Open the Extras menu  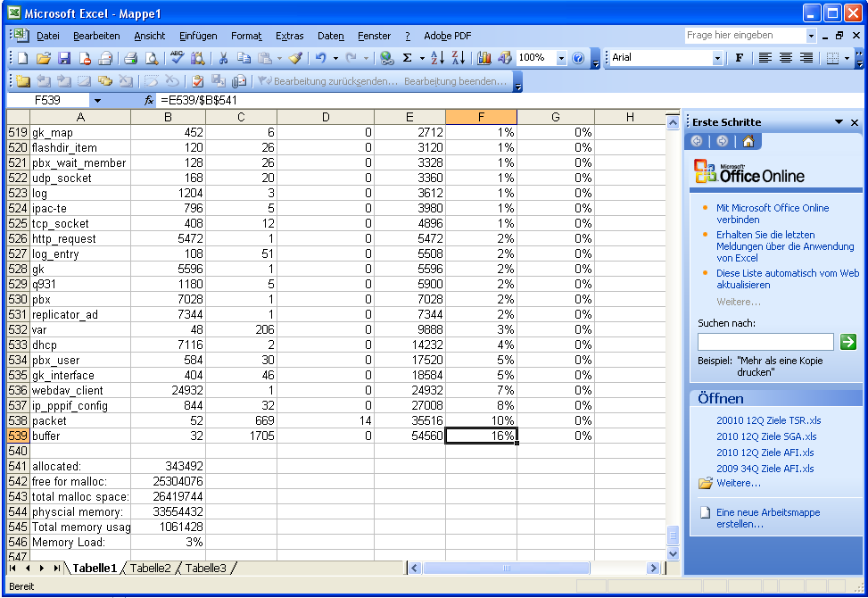[x=290, y=36]
